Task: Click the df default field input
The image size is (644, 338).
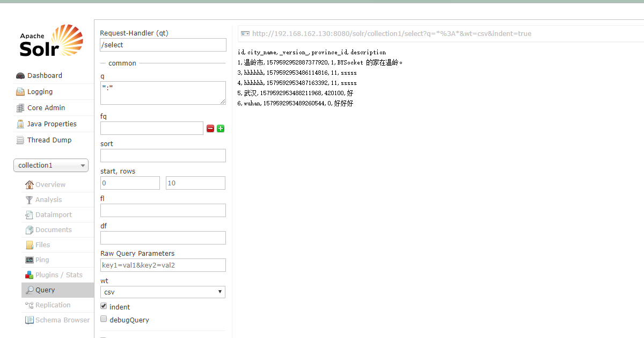Action: (163, 238)
